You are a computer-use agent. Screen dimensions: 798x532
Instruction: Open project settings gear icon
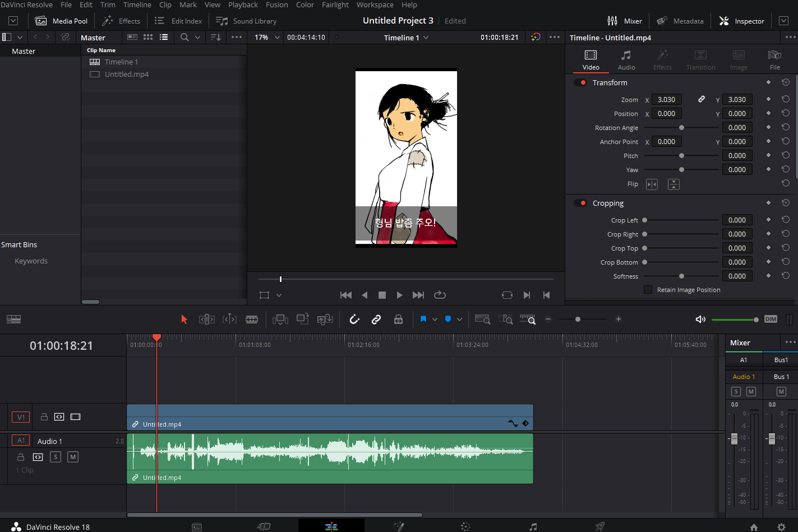click(781, 527)
